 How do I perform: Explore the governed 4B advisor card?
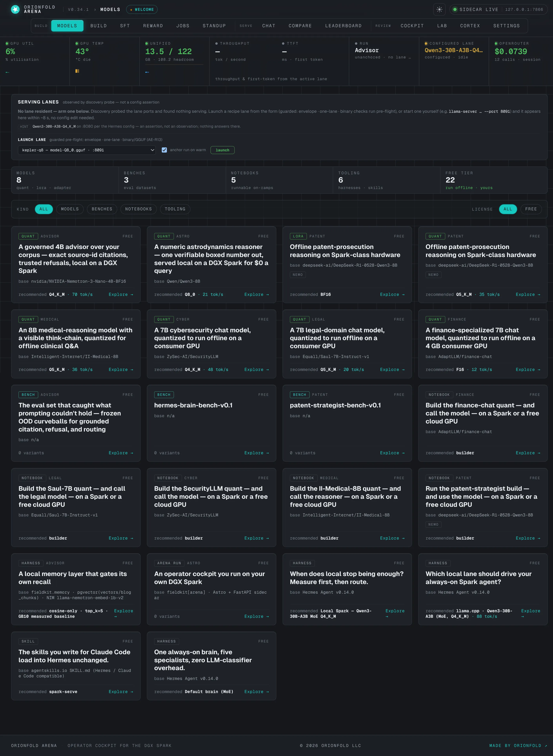[121, 294]
